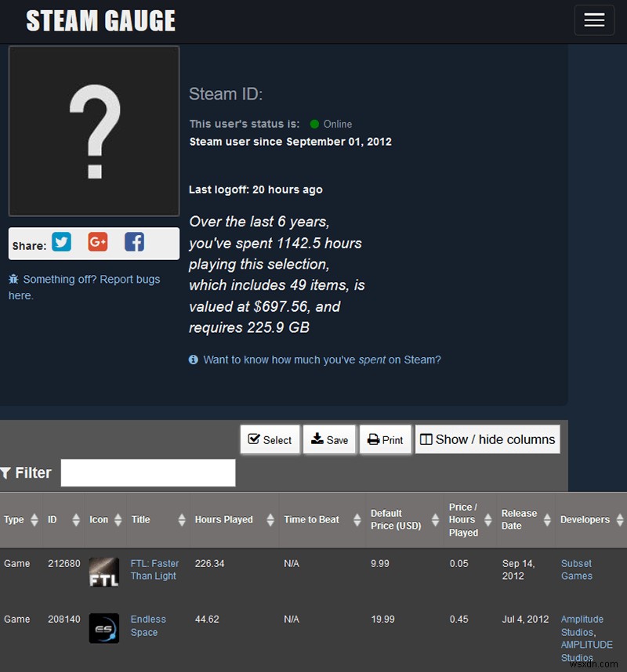Toggle sort order on Hours Played column
This screenshot has width=627, height=672.
pos(270,520)
